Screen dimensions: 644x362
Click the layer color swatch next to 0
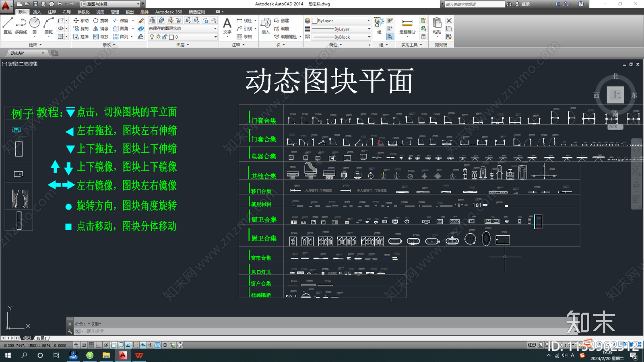(171, 37)
